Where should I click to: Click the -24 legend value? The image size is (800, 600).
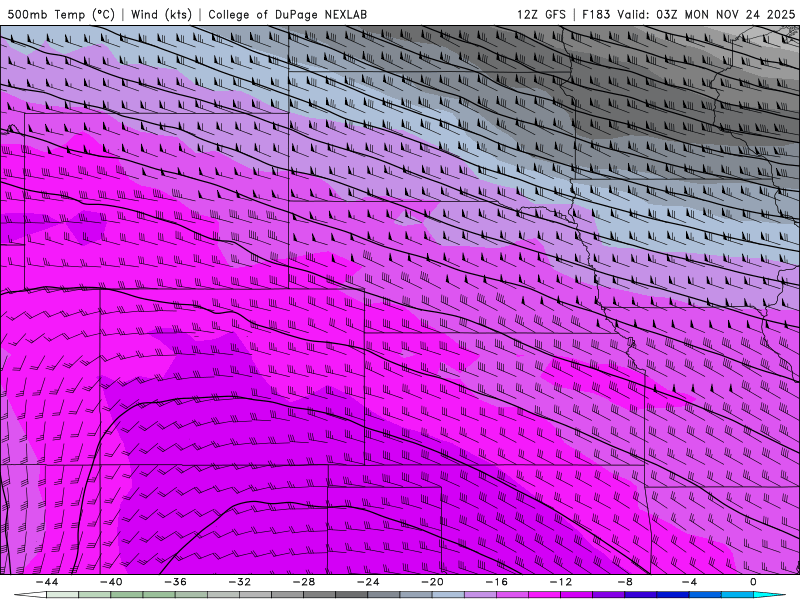pyautogui.click(x=368, y=582)
